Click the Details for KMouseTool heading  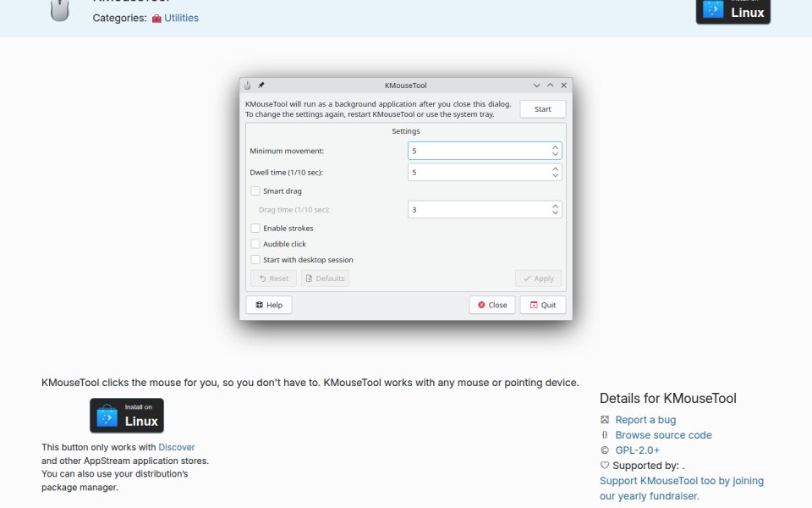[x=667, y=398]
